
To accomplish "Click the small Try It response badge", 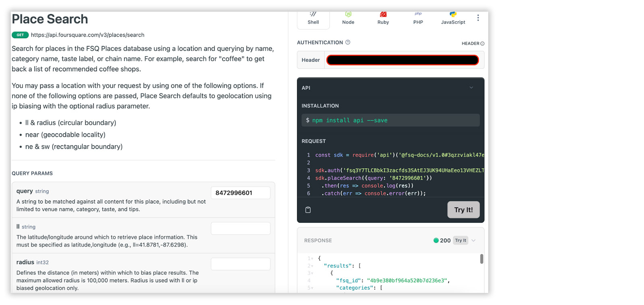I will coord(460,241).
